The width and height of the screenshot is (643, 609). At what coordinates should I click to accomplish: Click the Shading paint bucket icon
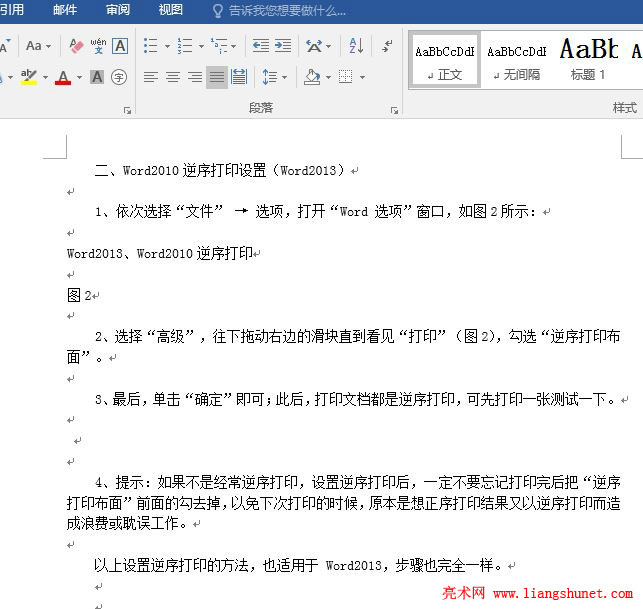[312, 77]
